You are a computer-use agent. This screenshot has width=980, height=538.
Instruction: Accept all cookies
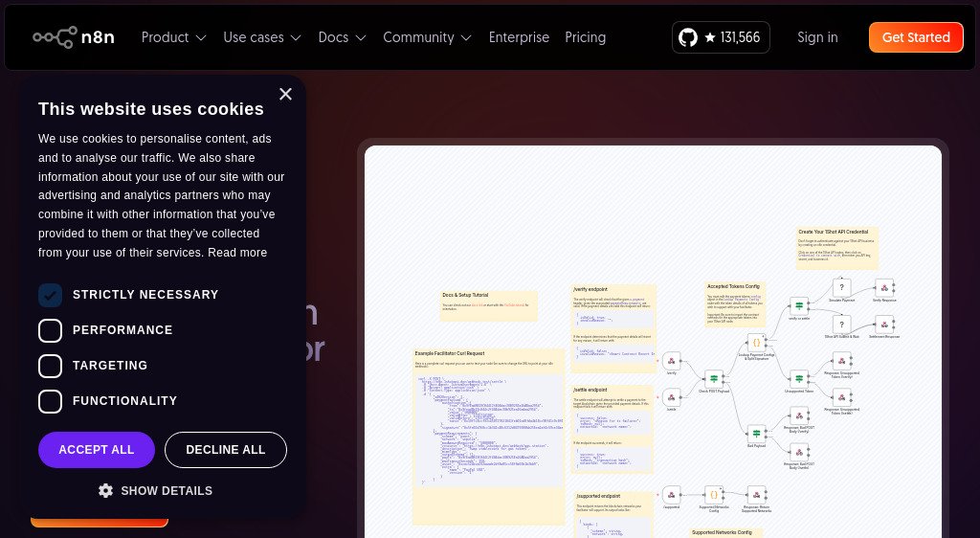click(x=97, y=450)
